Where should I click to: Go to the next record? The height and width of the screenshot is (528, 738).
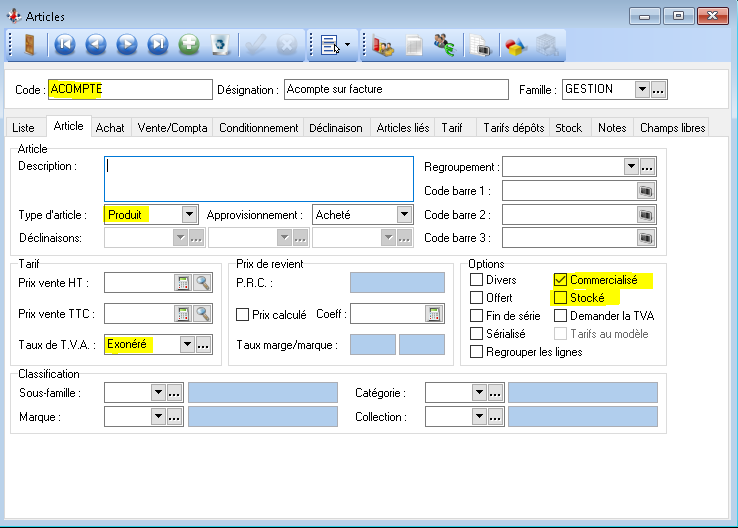click(127, 44)
